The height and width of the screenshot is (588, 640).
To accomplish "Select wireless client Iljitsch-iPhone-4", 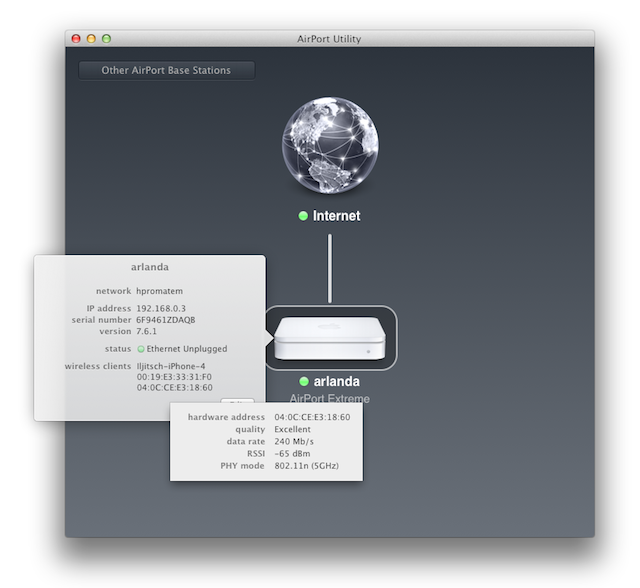I will [171, 366].
